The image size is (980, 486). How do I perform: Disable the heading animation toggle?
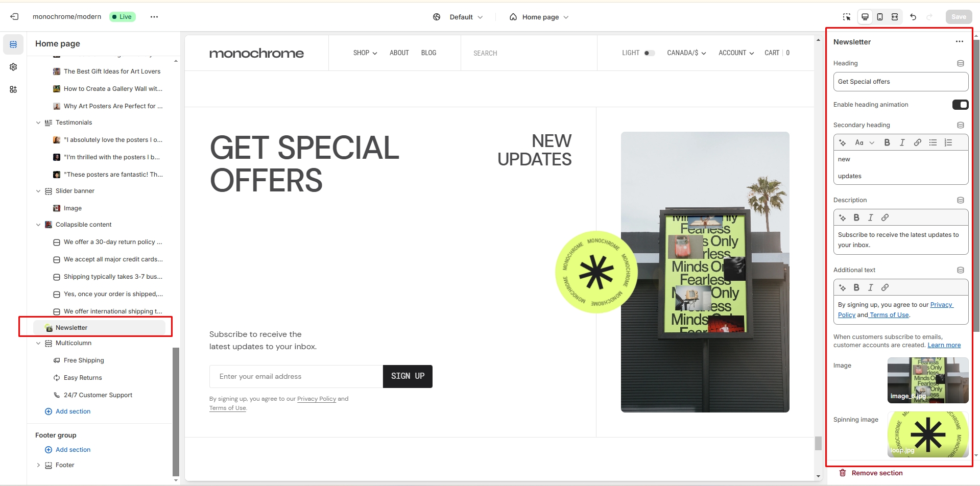960,105
